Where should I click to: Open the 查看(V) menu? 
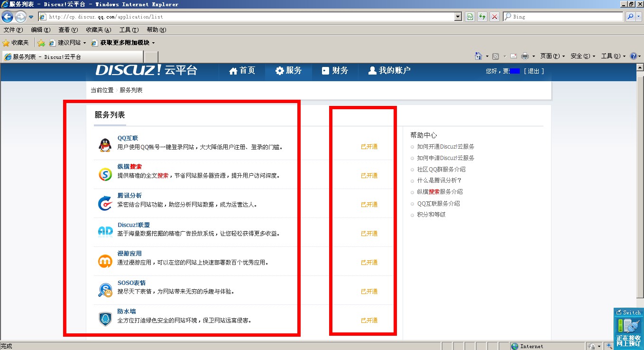click(x=68, y=30)
